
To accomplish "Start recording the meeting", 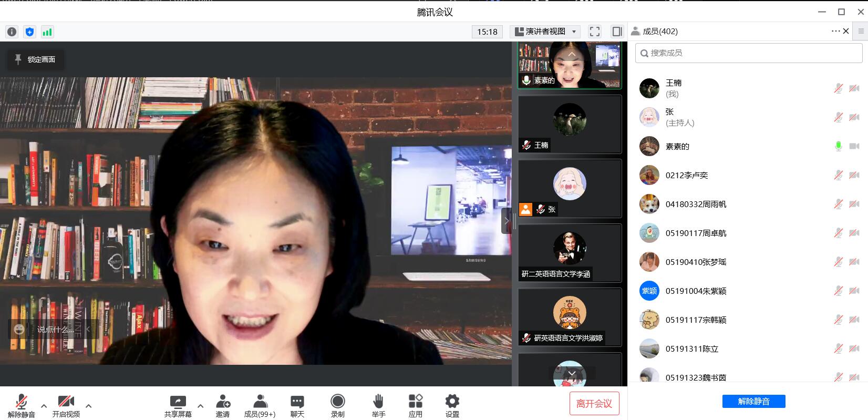I will click(337, 406).
